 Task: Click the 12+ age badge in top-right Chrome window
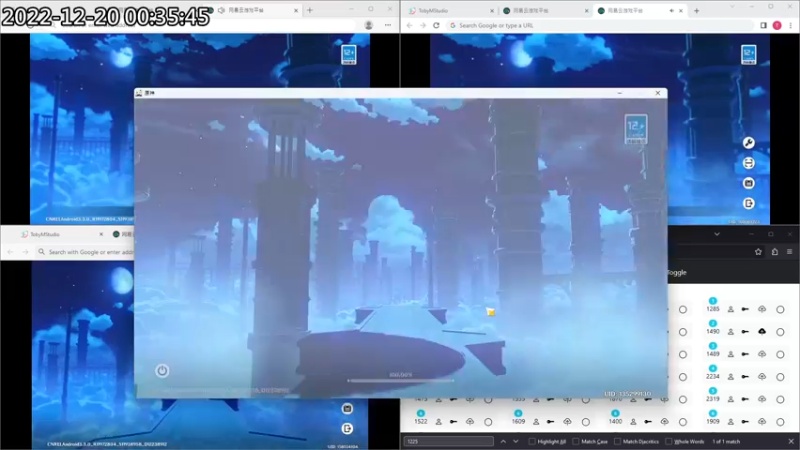749,55
